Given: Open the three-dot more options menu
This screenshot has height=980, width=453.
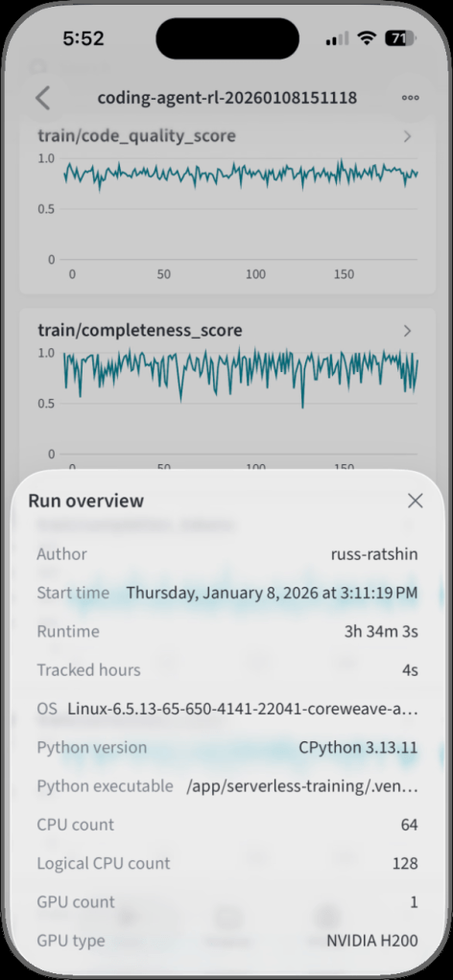Looking at the screenshot, I should 411,98.
